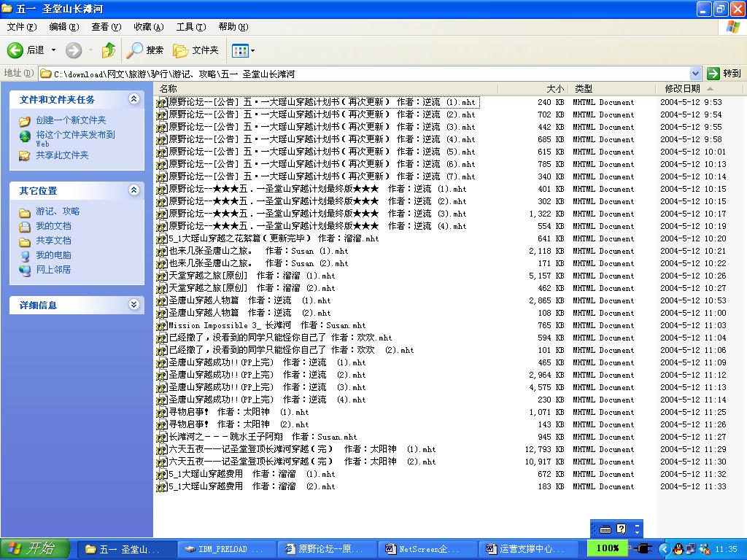Select the Mission Impossible 3_ 长滩河 file icon
The image size is (747, 560).
162,325
